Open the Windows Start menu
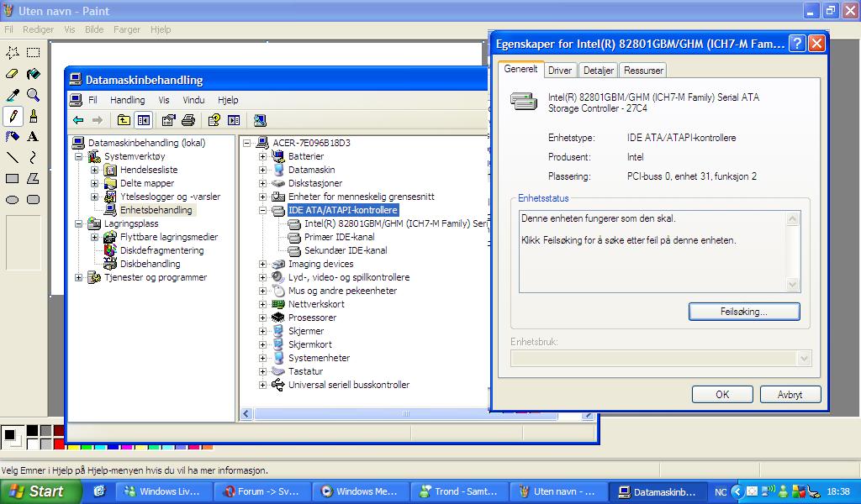The width and height of the screenshot is (861, 504). click(40, 491)
